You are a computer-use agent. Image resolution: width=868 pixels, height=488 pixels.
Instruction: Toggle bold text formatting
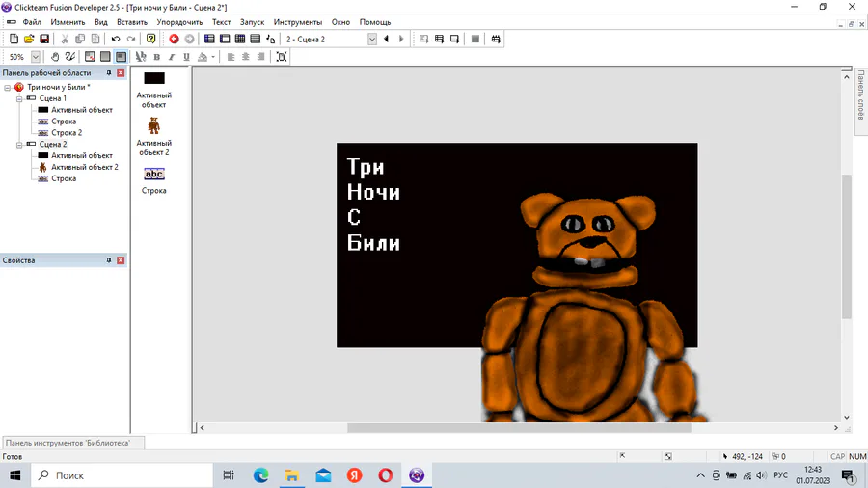pos(156,57)
